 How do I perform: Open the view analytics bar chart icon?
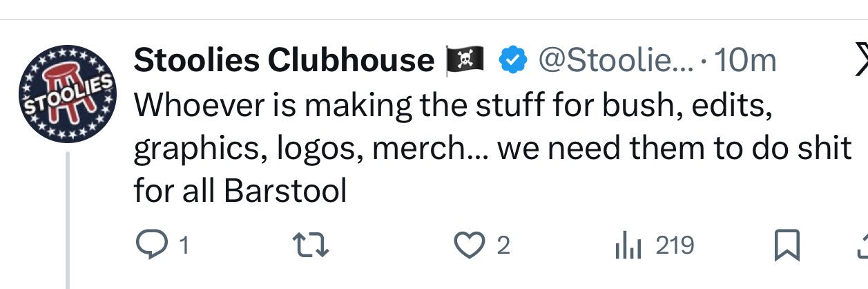(x=628, y=247)
